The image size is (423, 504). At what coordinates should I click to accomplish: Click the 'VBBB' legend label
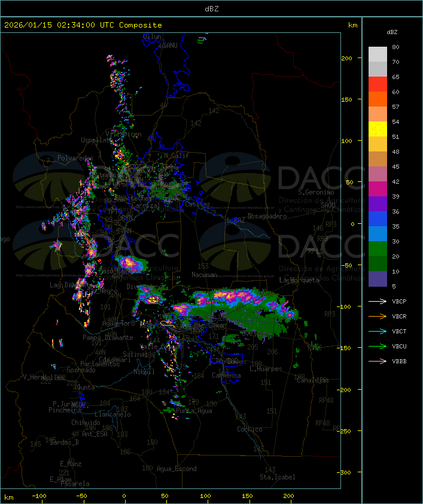click(x=399, y=362)
